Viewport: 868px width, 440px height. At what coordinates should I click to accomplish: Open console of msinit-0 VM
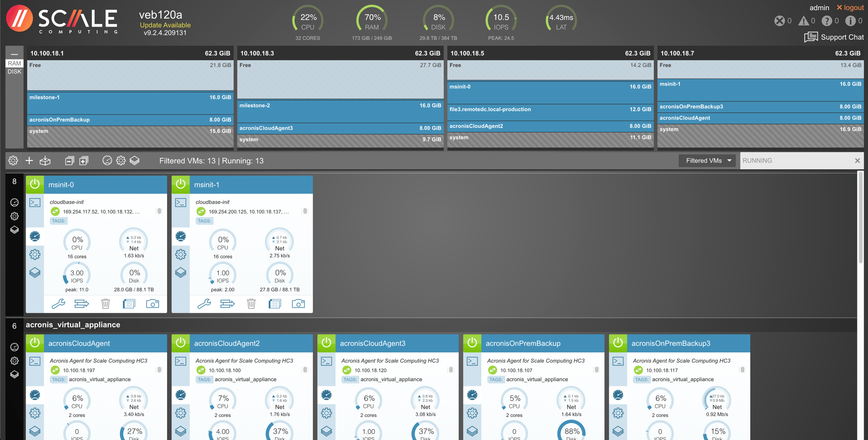pyautogui.click(x=35, y=203)
